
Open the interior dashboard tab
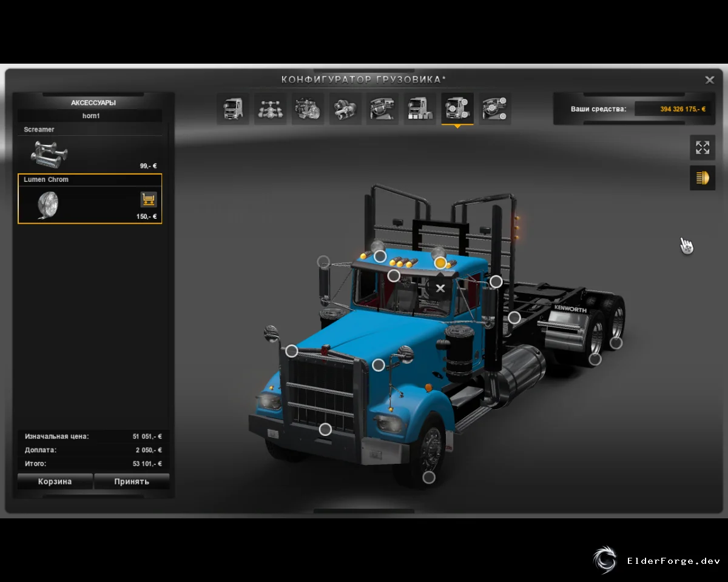tap(383, 109)
